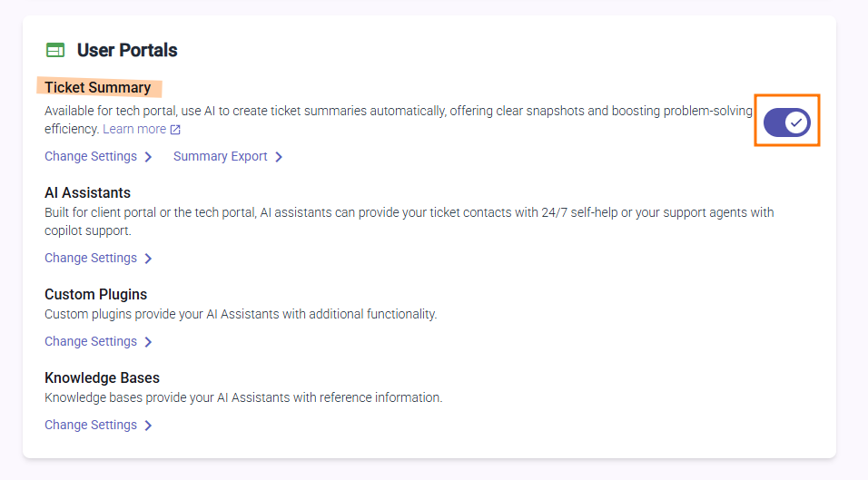Click the chevron after Ticket Summary's Change Settings
Screen dimensions: 868x480
[148, 157]
